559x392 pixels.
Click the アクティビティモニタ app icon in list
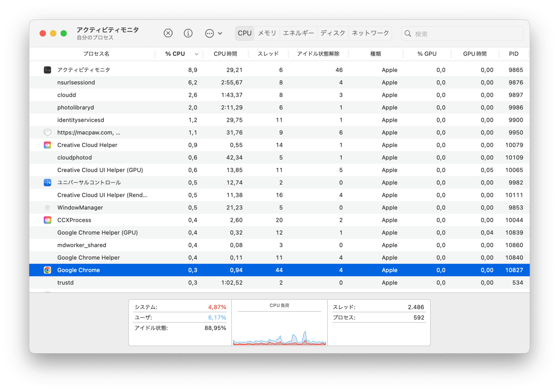(47, 70)
